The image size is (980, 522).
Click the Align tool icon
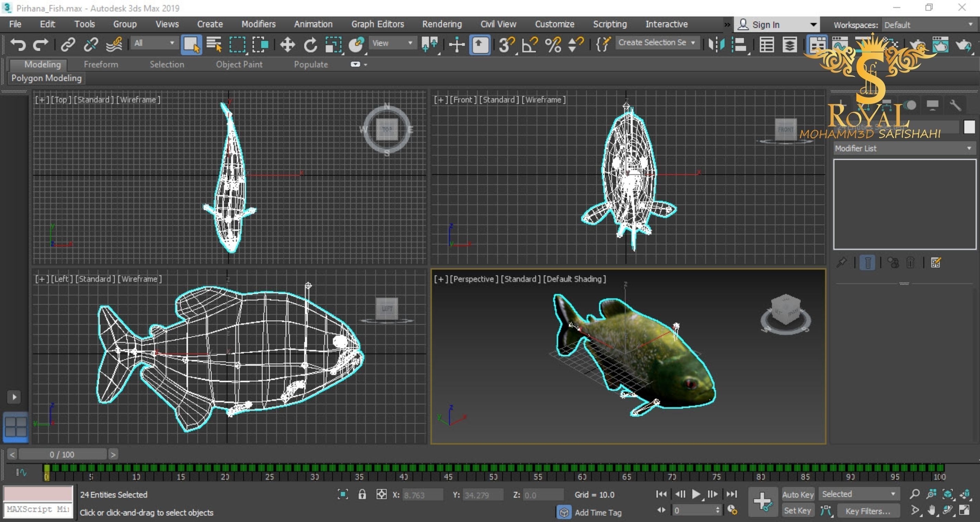coord(739,44)
